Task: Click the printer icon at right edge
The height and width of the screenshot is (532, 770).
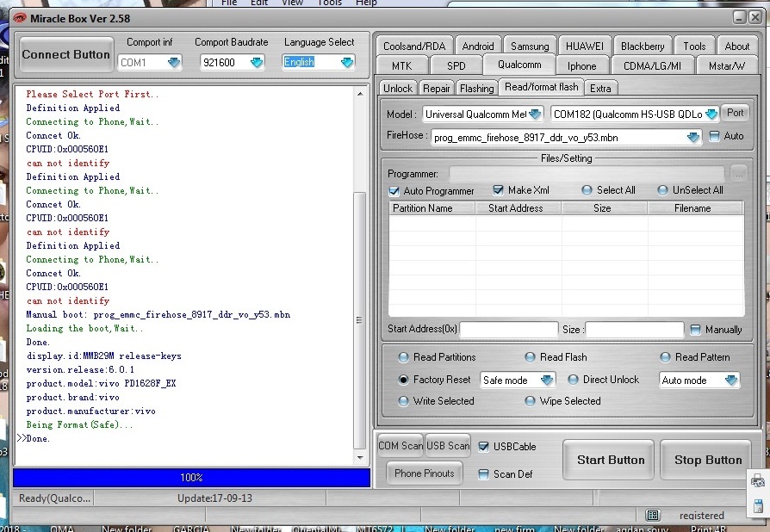Action: (x=758, y=481)
